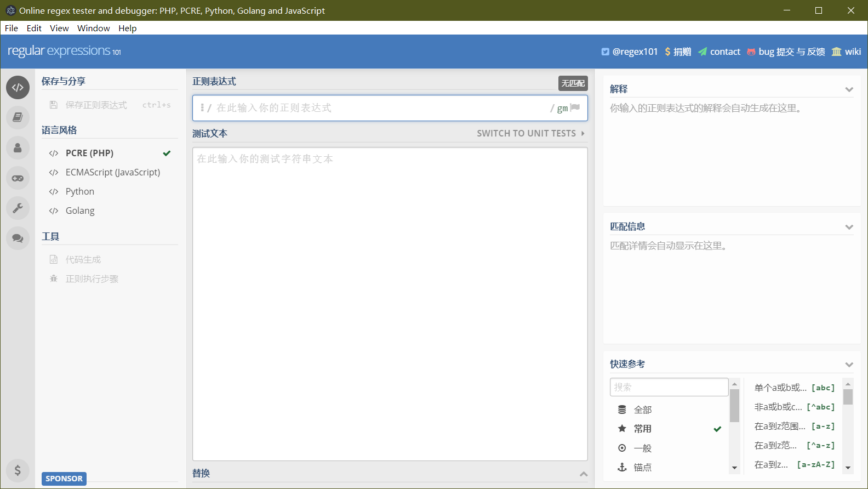Click the database icon for 全部
The width and height of the screenshot is (868, 489).
click(622, 410)
